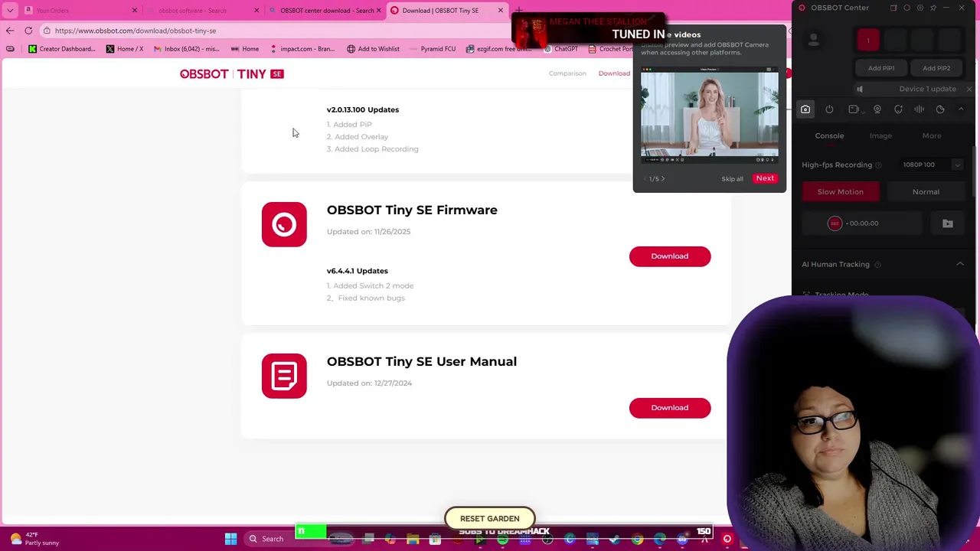Click Next in the tutorial popup
The image size is (980, 551).
[765, 178]
